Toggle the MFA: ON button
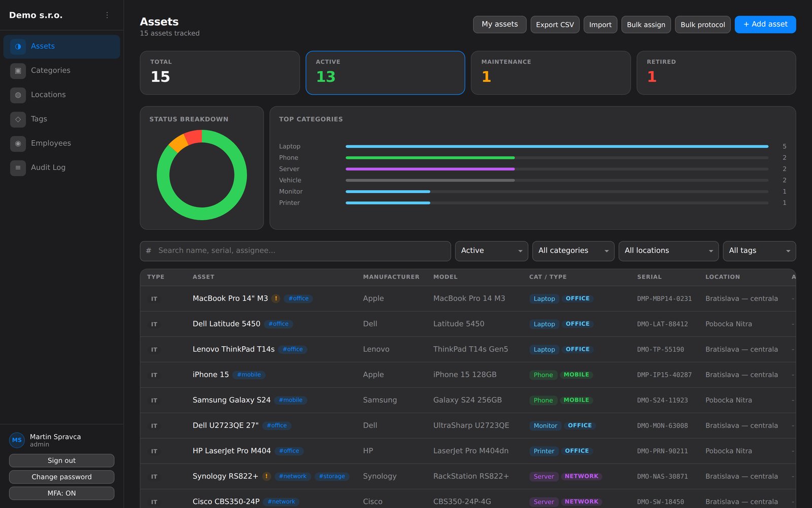The image size is (812, 508). pyautogui.click(x=61, y=493)
